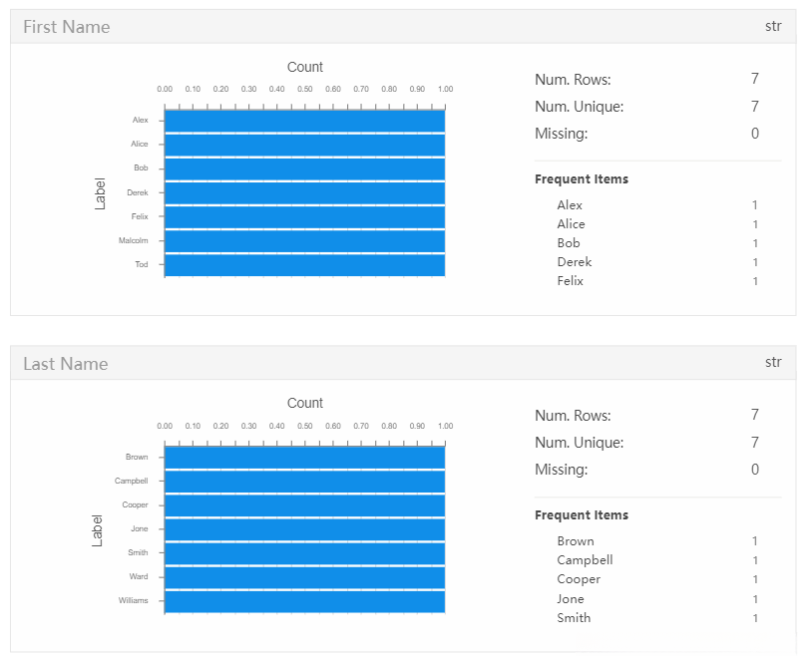Click the Missing label for Last Name
812x665 pixels.
[x=562, y=470]
